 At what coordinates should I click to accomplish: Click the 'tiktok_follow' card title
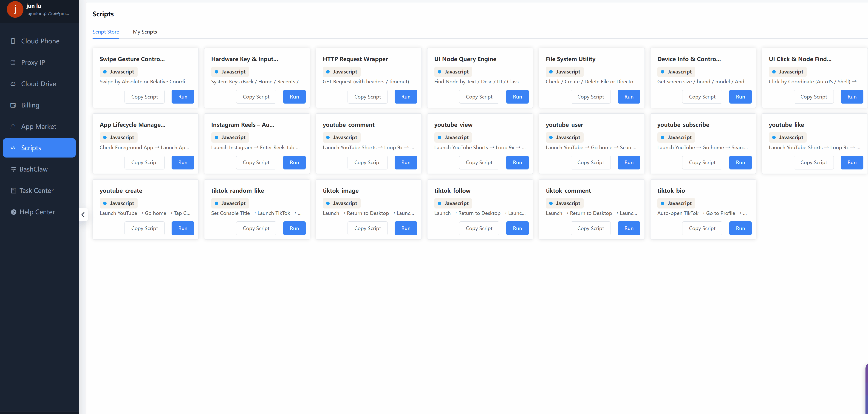pyautogui.click(x=452, y=191)
